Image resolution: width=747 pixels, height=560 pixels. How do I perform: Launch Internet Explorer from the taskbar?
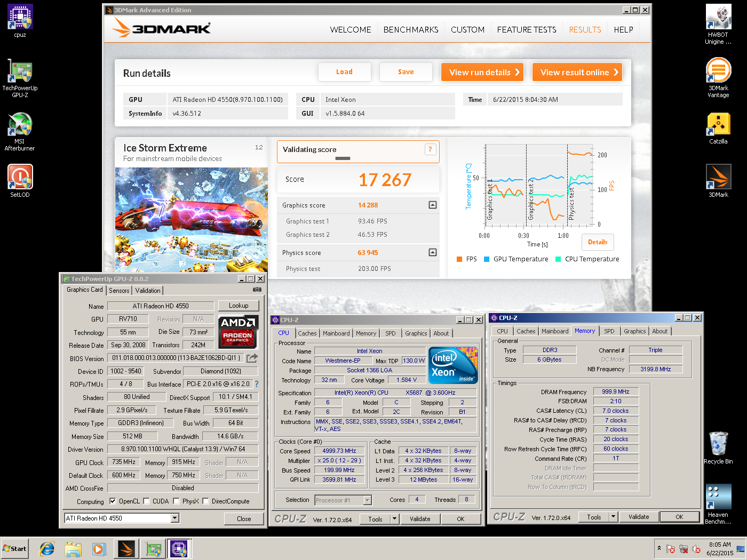pos(47,548)
